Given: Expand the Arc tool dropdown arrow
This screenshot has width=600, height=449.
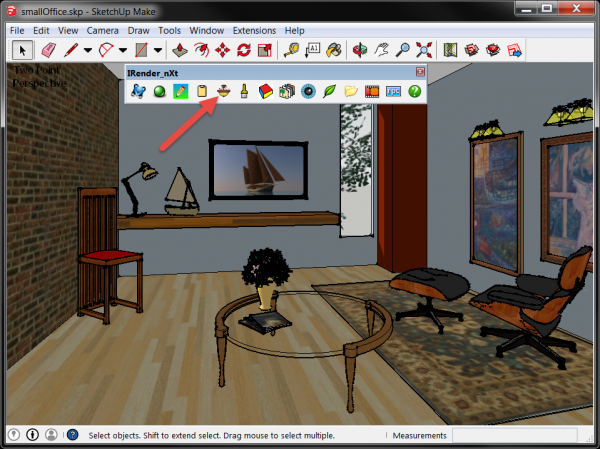Looking at the screenshot, I should coord(123,50).
